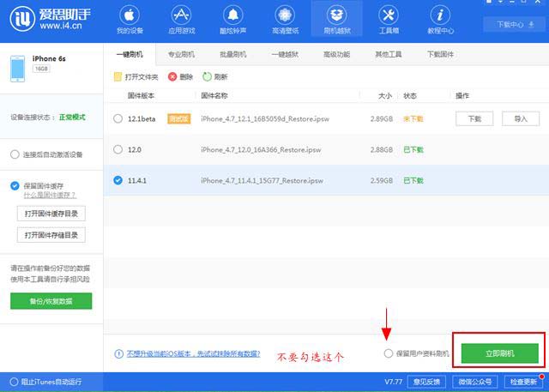Click filename iPhone_4.7_11.4.1_15G77_Restore.ipsw
Screen dimensions: 549x392
(x=262, y=181)
